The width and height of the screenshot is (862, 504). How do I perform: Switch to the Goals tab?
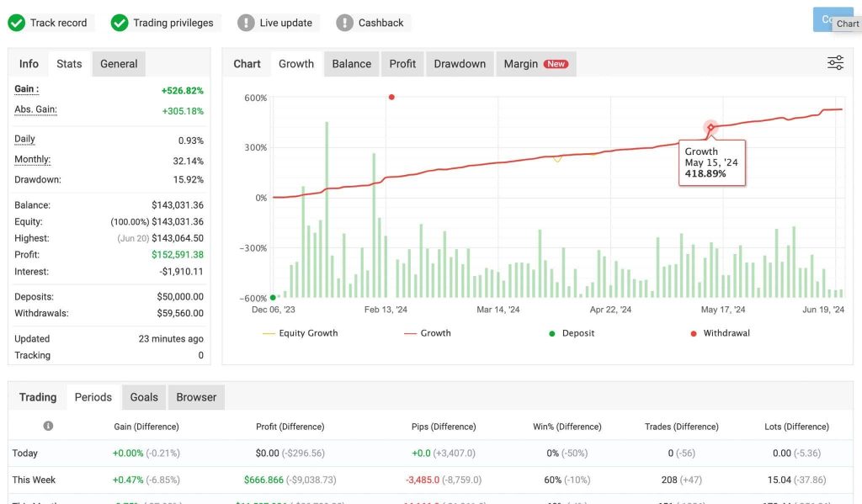[144, 397]
